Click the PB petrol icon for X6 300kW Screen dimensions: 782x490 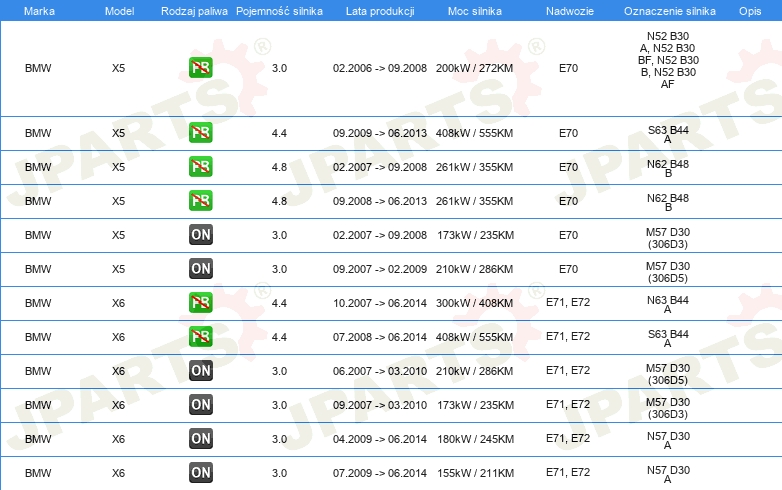[200, 303]
